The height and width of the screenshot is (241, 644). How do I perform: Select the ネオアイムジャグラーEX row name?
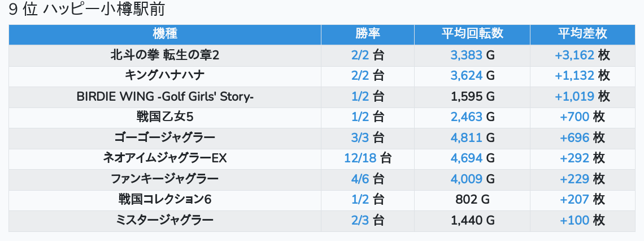tap(165, 158)
